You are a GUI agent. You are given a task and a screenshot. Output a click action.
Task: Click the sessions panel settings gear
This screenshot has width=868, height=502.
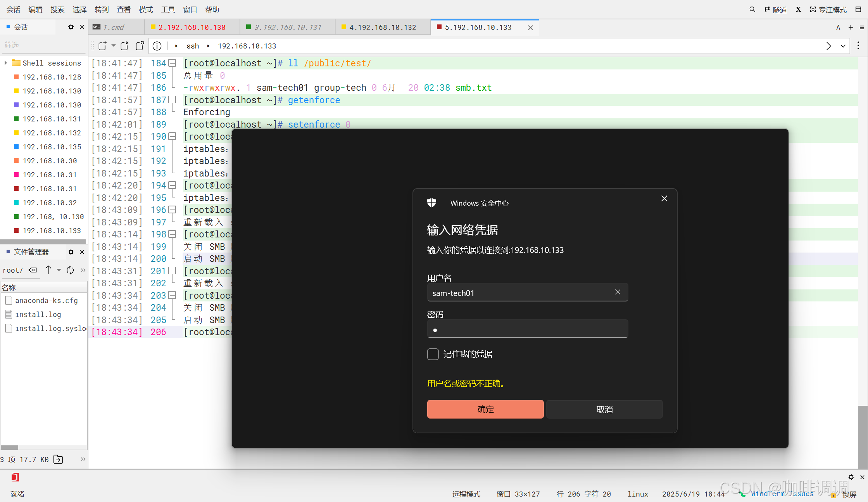71,27
